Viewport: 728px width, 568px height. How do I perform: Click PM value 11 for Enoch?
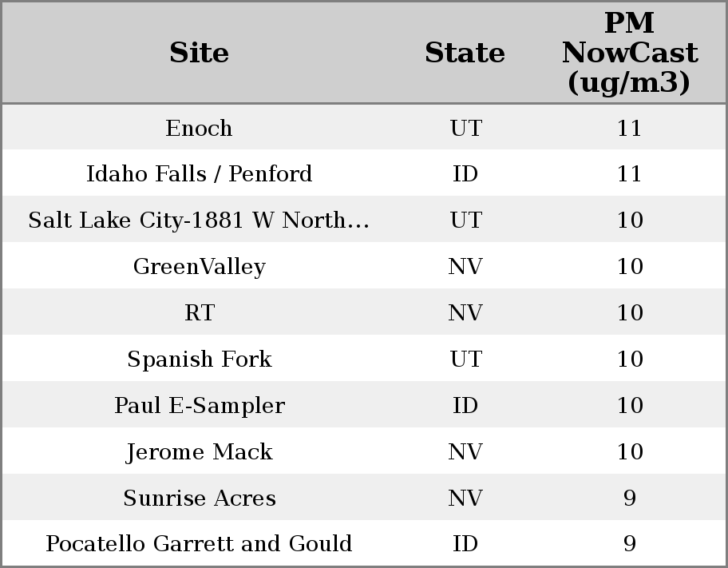click(629, 128)
